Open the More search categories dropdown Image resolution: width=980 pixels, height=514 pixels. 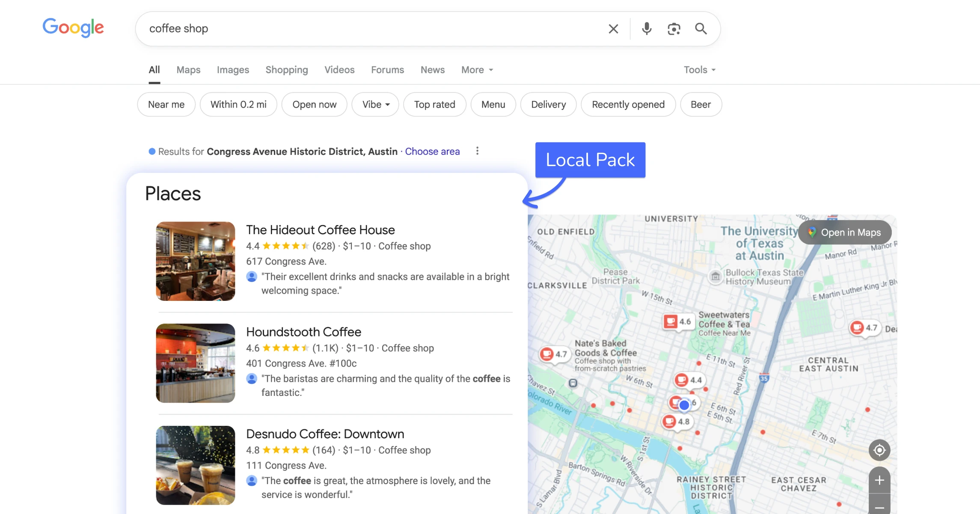[x=477, y=70]
